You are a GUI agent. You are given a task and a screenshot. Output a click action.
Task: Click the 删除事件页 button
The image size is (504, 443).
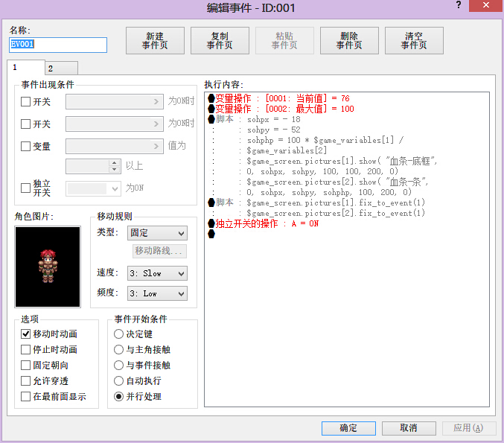click(349, 40)
